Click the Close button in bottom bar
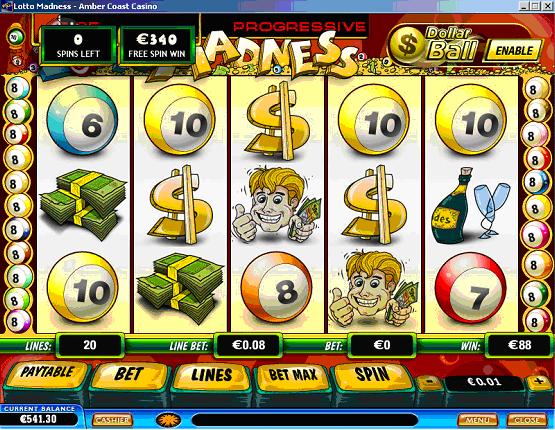Screen dimensions: 555x430 527,420
